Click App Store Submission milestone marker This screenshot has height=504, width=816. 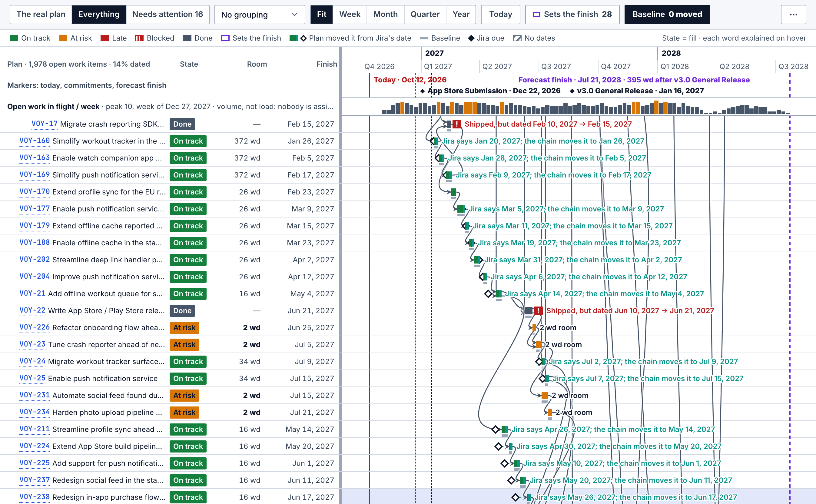[490, 91]
